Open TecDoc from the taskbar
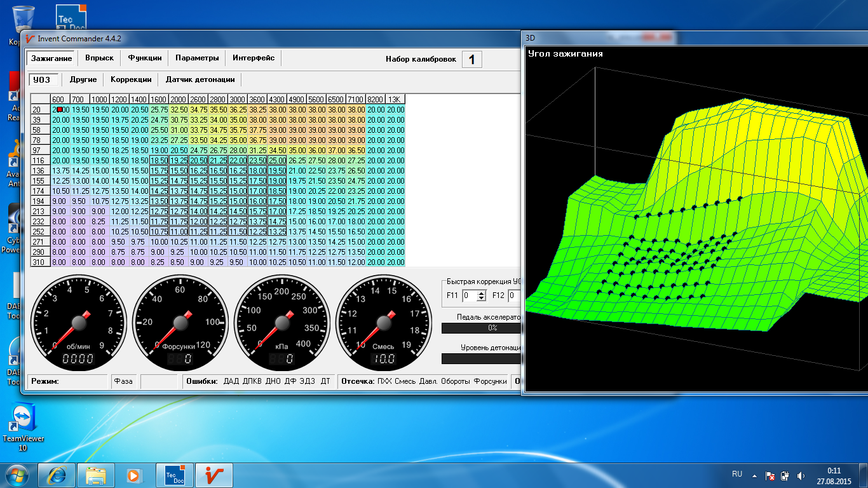This screenshot has height=488, width=868. [175, 475]
